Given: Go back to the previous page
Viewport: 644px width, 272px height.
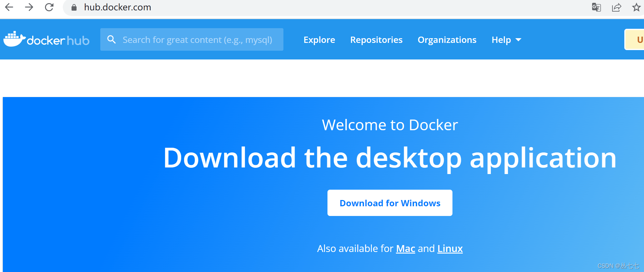Looking at the screenshot, I should point(9,7).
